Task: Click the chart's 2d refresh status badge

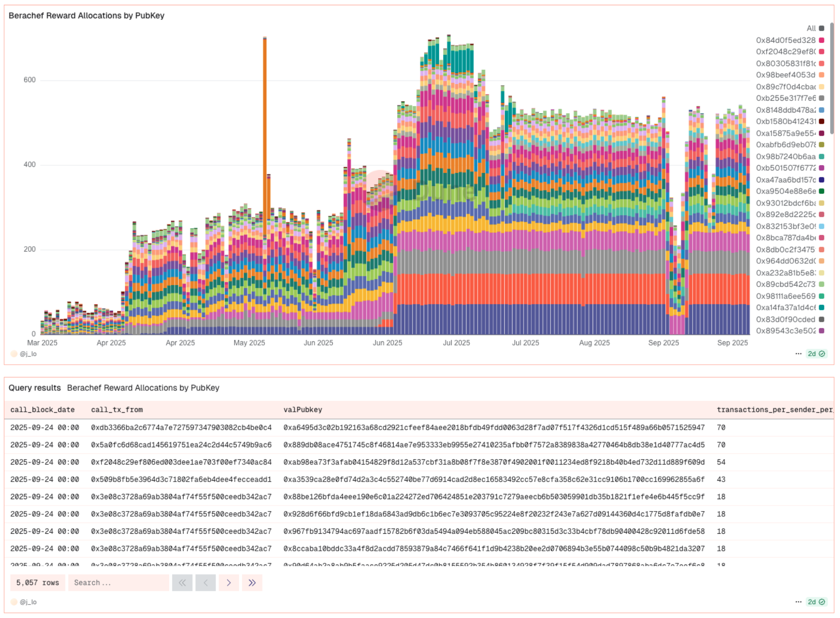Action: (x=816, y=354)
